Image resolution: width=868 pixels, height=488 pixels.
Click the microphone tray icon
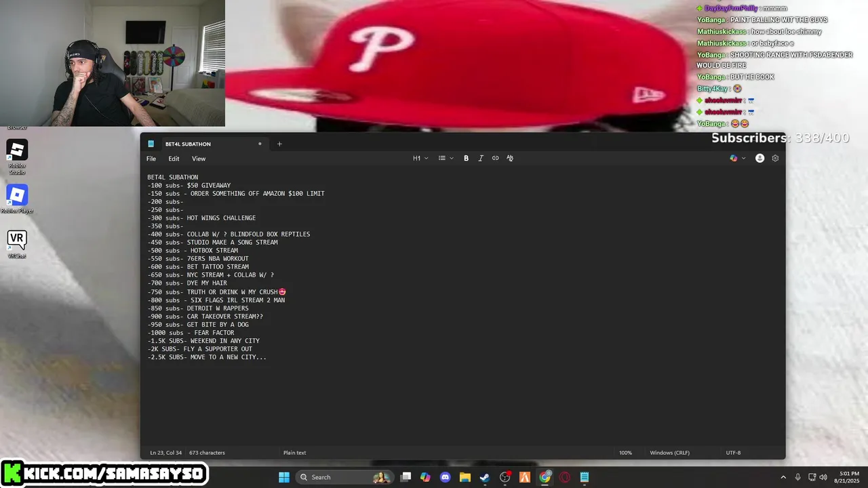click(x=798, y=477)
